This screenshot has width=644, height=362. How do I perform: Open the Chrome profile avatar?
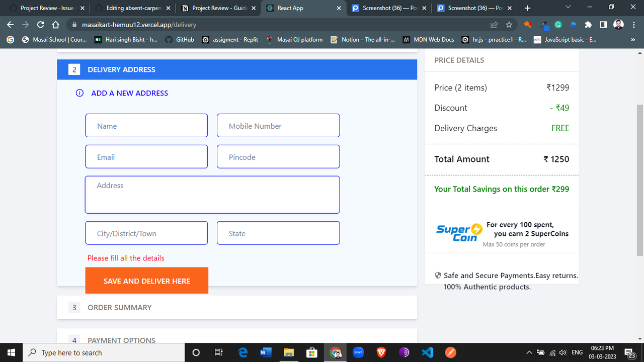coord(619,25)
